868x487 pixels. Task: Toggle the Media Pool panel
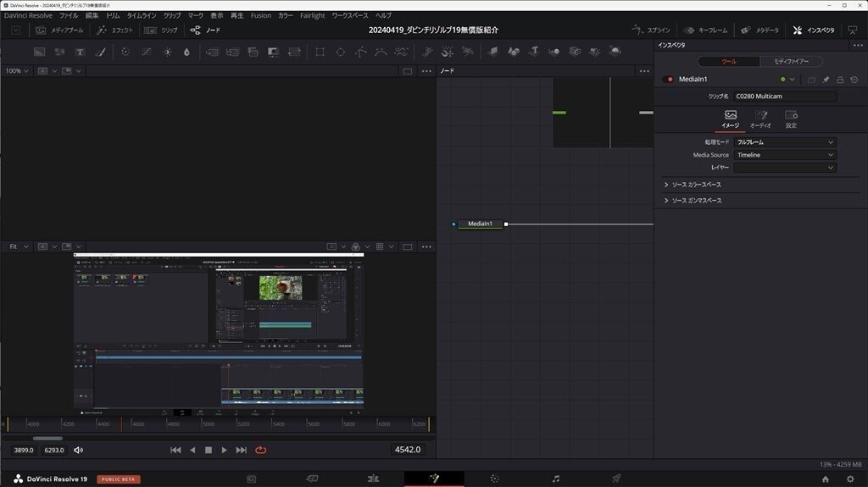59,30
